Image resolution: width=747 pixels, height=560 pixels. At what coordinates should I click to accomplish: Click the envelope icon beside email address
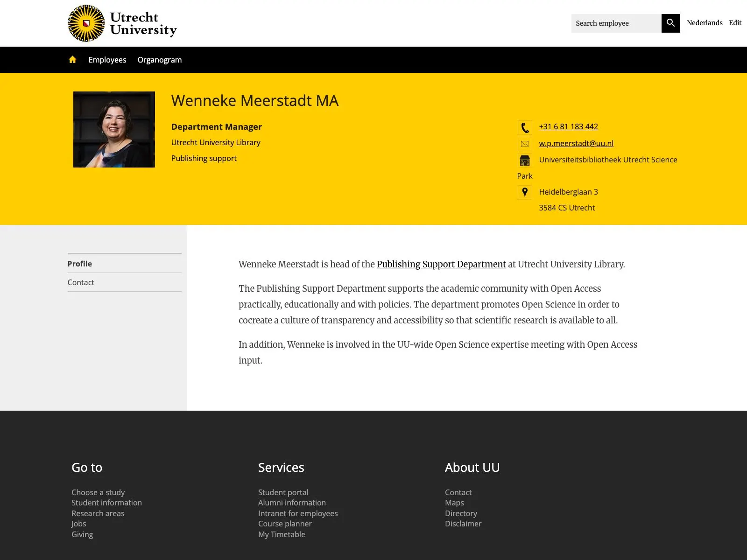525,144
